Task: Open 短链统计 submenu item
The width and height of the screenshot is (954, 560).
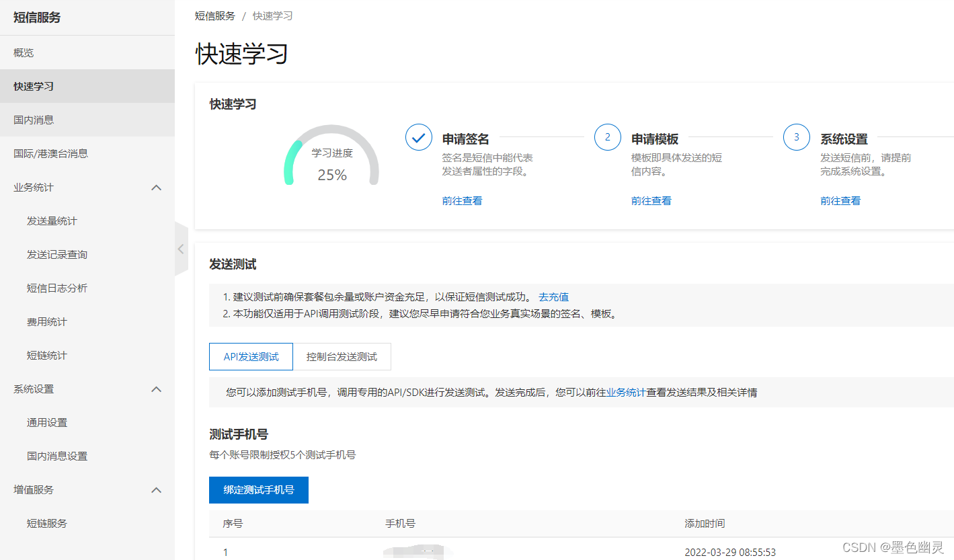Action: [87, 355]
